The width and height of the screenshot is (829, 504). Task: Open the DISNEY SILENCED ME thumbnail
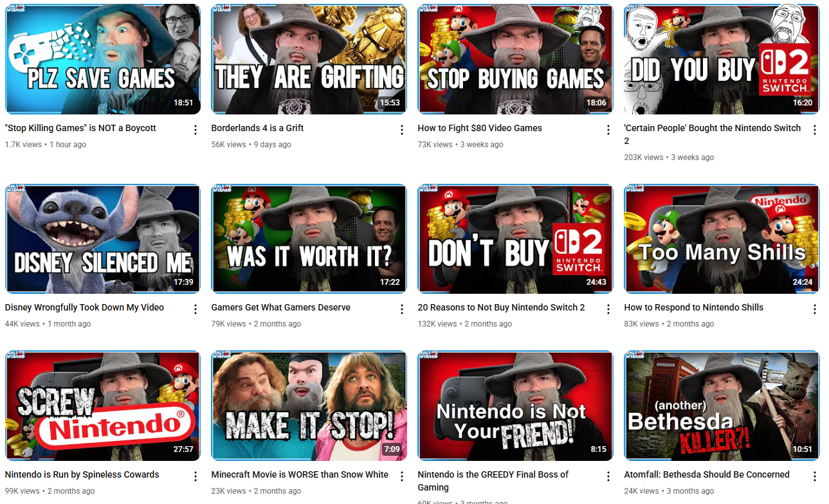103,239
